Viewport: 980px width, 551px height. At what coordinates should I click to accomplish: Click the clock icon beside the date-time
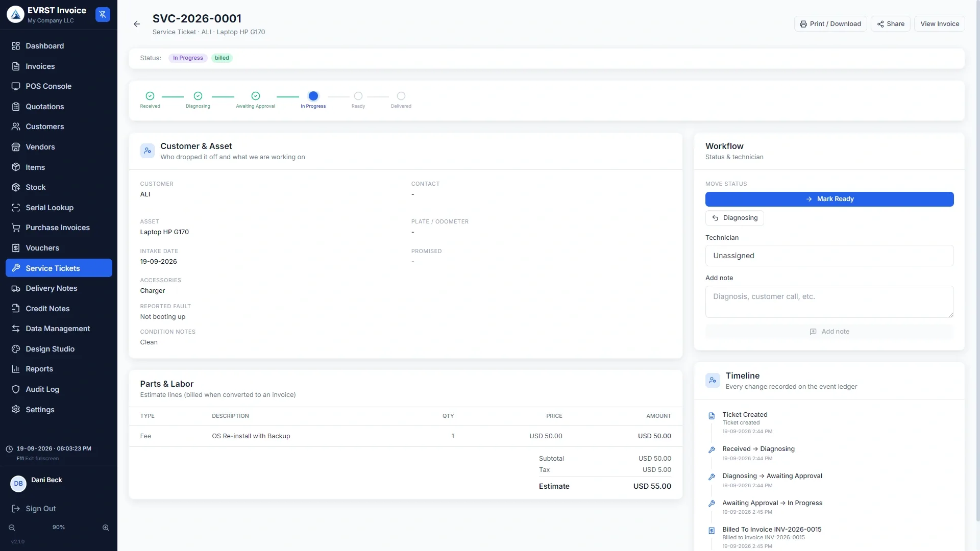coord(9,449)
